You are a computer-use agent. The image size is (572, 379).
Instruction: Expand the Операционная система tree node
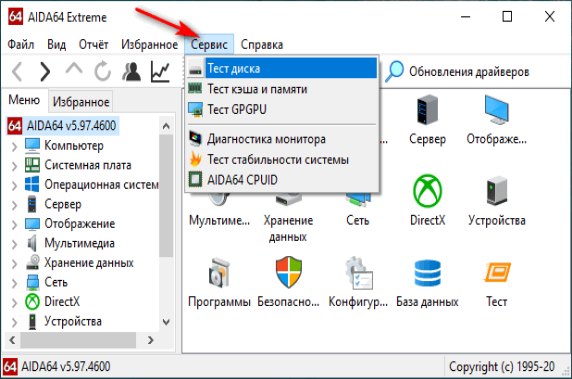pos(14,185)
